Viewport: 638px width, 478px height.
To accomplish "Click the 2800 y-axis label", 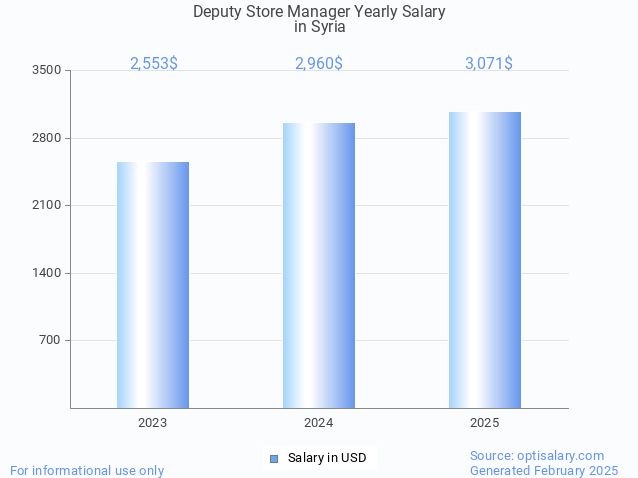I will [47, 138].
